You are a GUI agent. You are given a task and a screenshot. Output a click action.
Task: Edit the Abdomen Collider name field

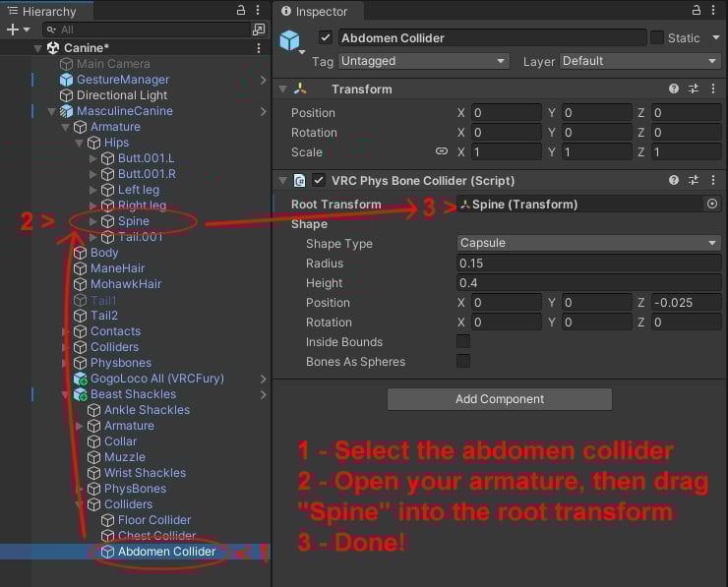(x=492, y=37)
